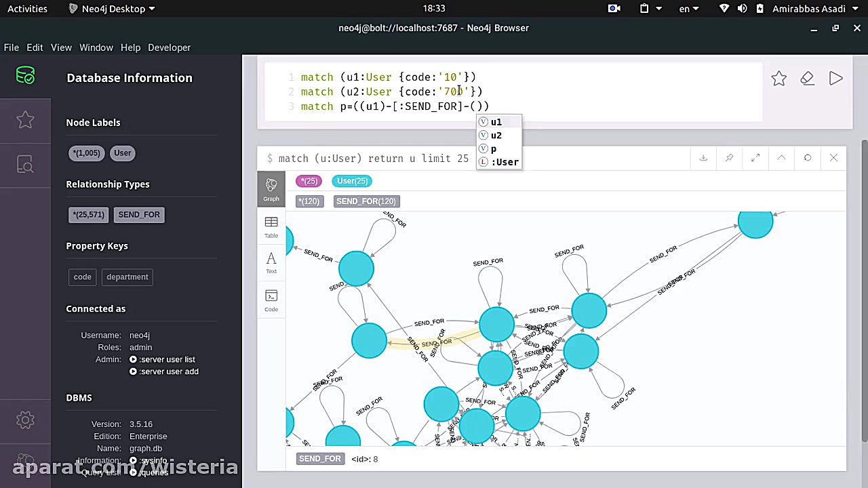Viewport: 868px width, 488px height.
Task: Select the cyan User(25) label swatch
Action: click(x=352, y=181)
